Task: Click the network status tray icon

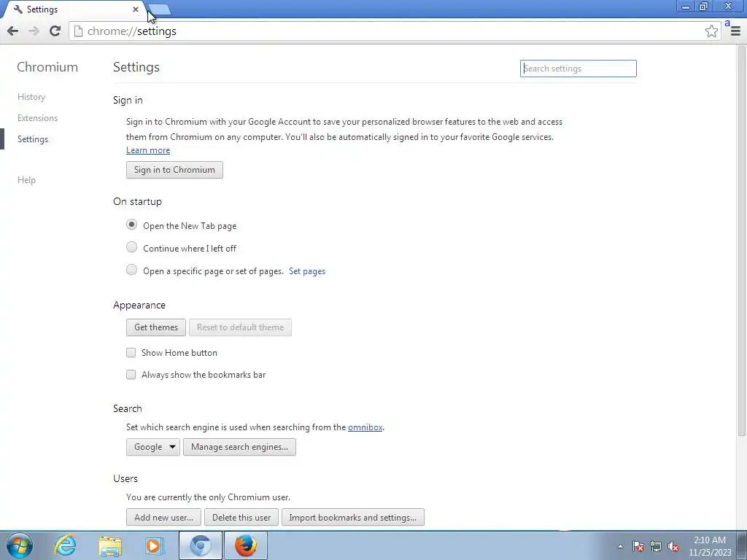Action: click(656, 547)
